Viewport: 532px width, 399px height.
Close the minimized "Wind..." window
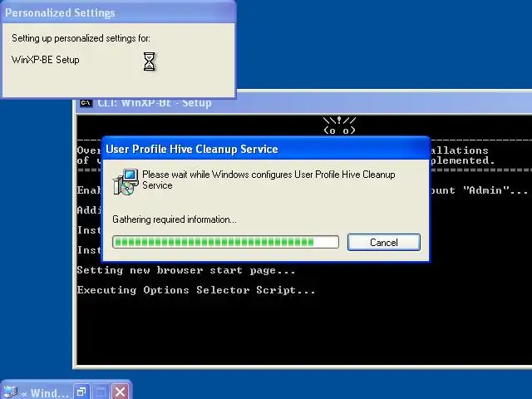tap(120, 392)
